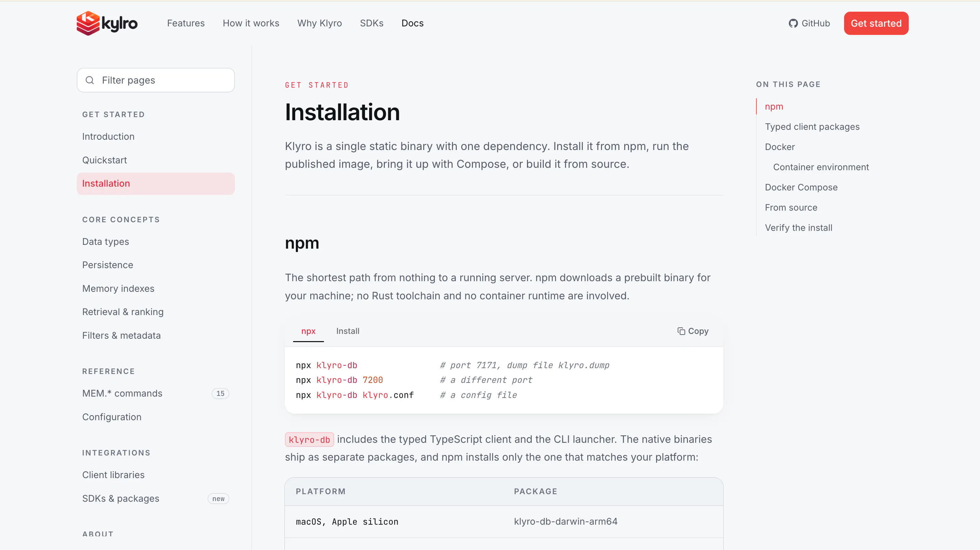Click 'macOS, Apple silicon' table cell
Viewport: 980px width, 550px height.
[347, 522]
